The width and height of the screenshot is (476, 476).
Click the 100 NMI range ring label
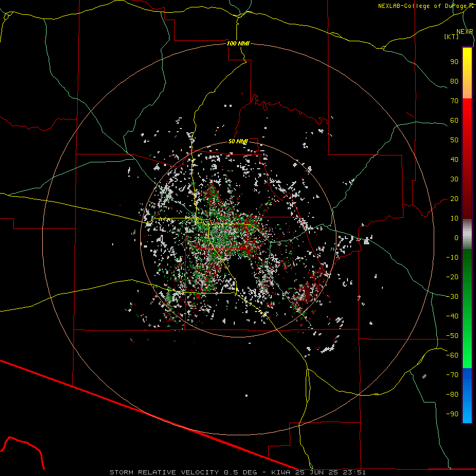click(238, 43)
